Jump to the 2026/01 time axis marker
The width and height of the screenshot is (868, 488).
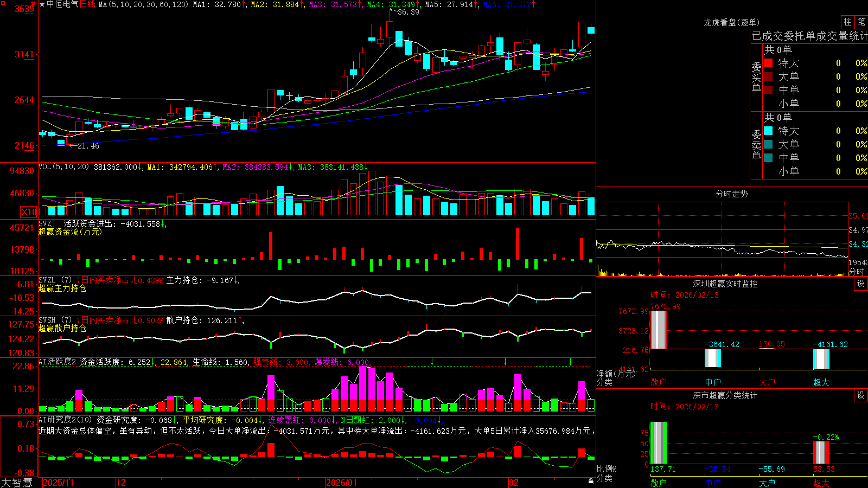tap(342, 483)
